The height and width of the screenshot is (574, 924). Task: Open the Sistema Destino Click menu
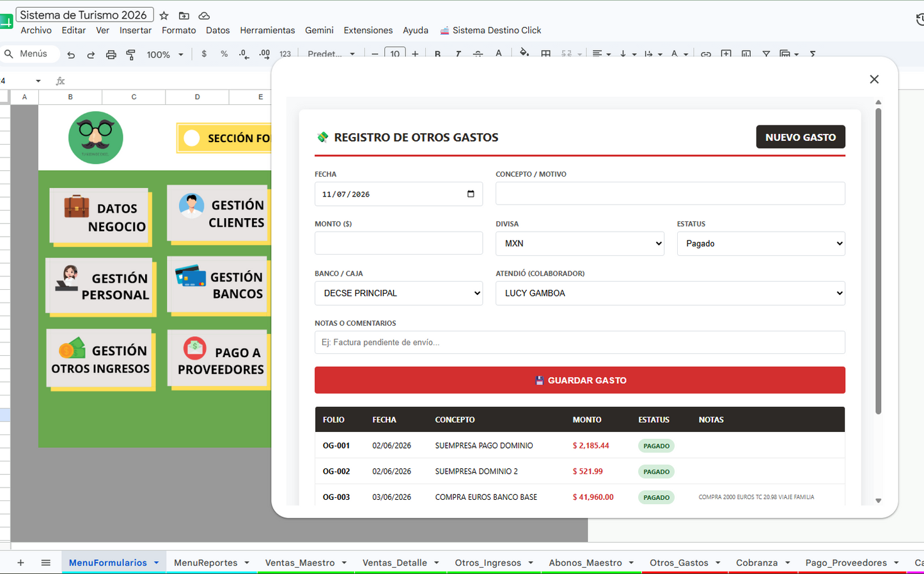tap(490, 30)
